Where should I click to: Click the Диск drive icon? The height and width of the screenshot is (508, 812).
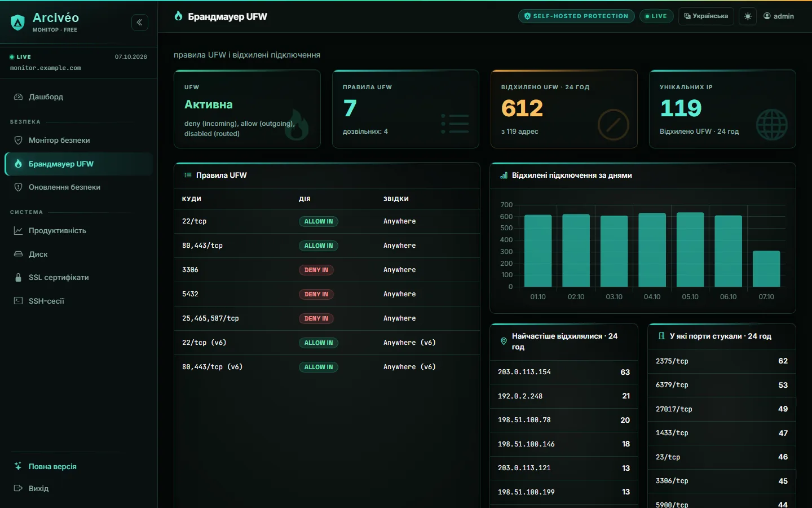tap(18, 254)
